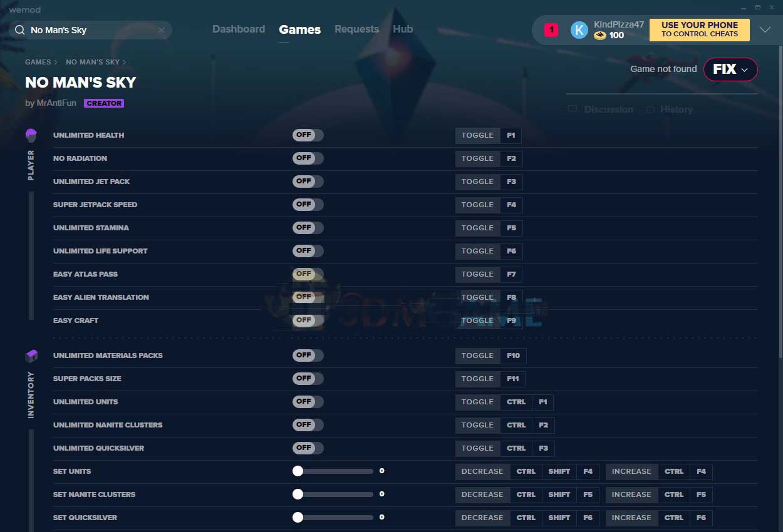The image size is (783, 532).
Task: Select the Player category icon
Action: coord(31,135)
